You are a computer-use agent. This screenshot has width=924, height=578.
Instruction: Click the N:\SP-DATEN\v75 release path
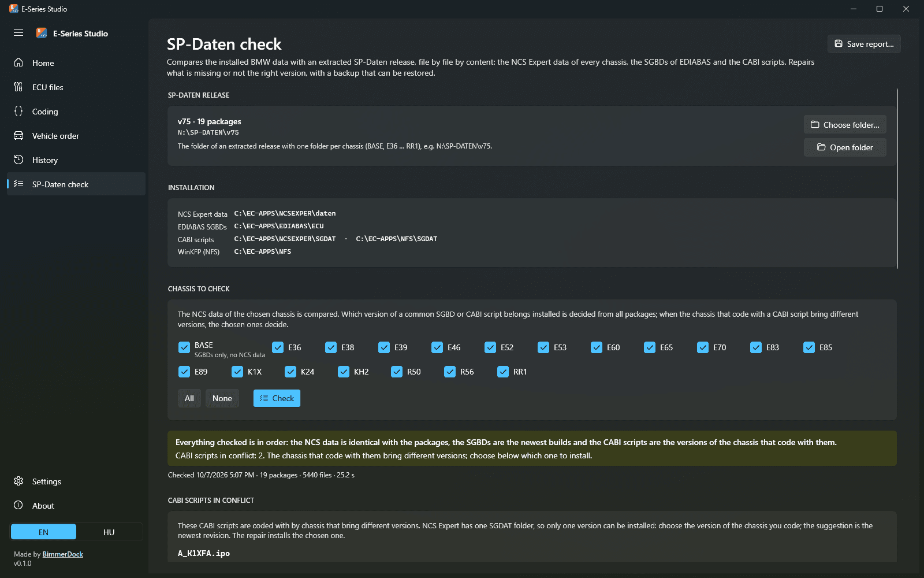tap(208, 132)
